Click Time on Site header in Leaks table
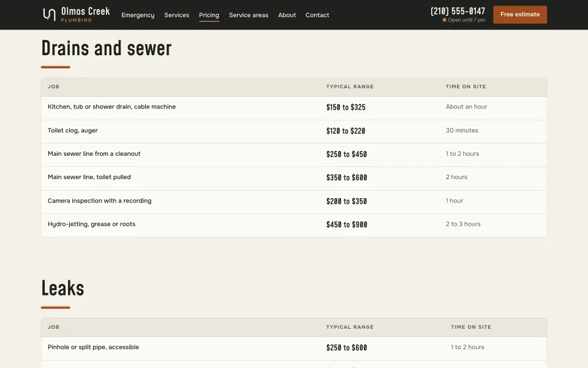Screen dimensions: 588x368 (471, 327)
